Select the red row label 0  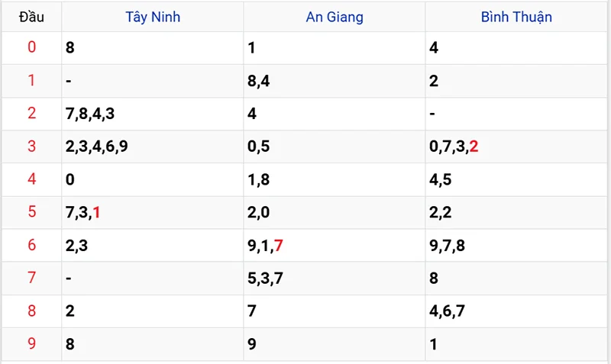31,48
